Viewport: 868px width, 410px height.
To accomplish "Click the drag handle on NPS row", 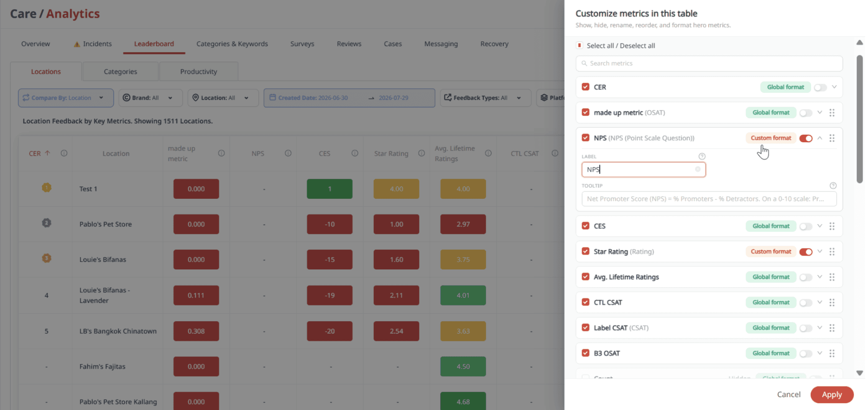I will (x=832, y=138).
